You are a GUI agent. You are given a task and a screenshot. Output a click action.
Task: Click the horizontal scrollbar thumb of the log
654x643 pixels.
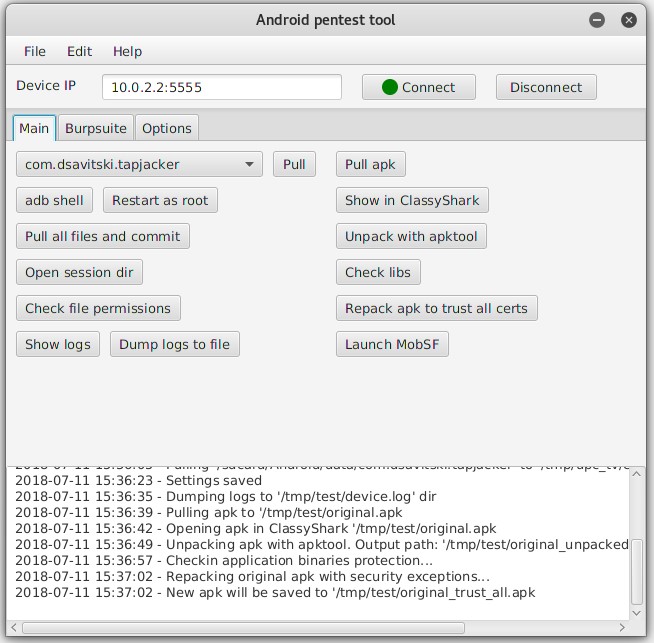coord(243,628)
